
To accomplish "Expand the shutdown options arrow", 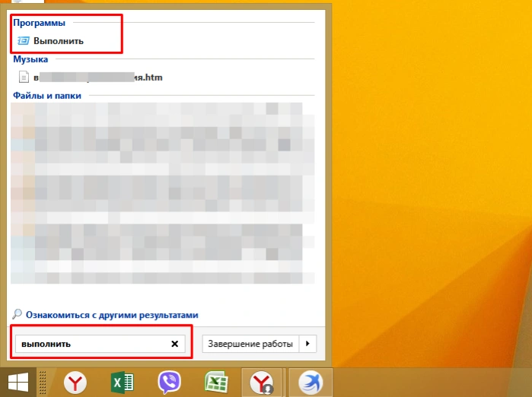I will point(307,344).
